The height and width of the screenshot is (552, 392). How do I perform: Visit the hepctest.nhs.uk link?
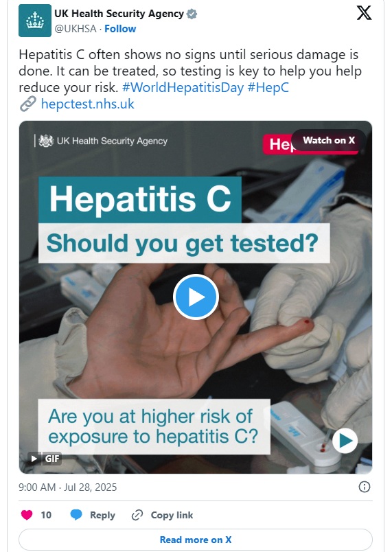click(88, 104)
